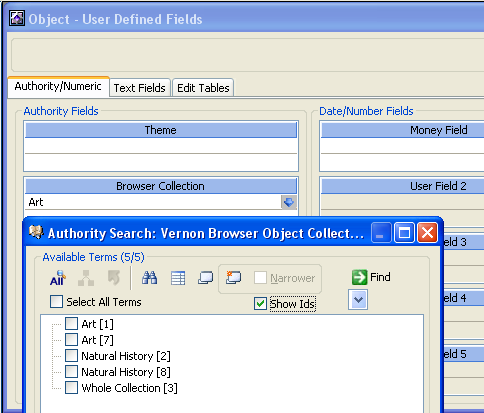The width and height of the screenshot is (484, 413).
Task: Click the Theme column header
Action: [x=161, y=130]
